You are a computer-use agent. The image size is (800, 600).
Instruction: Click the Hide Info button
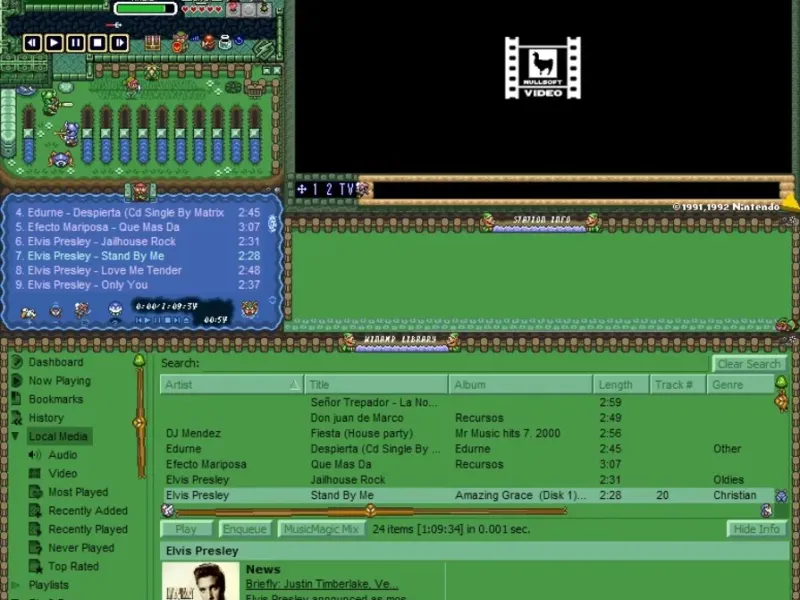click(x=757, y=529)
